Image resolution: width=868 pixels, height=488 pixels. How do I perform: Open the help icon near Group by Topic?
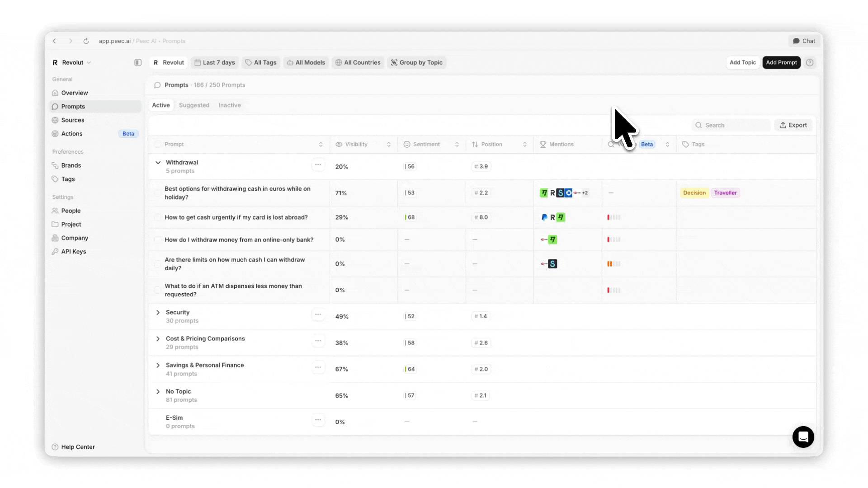click(x=810, y=62)
